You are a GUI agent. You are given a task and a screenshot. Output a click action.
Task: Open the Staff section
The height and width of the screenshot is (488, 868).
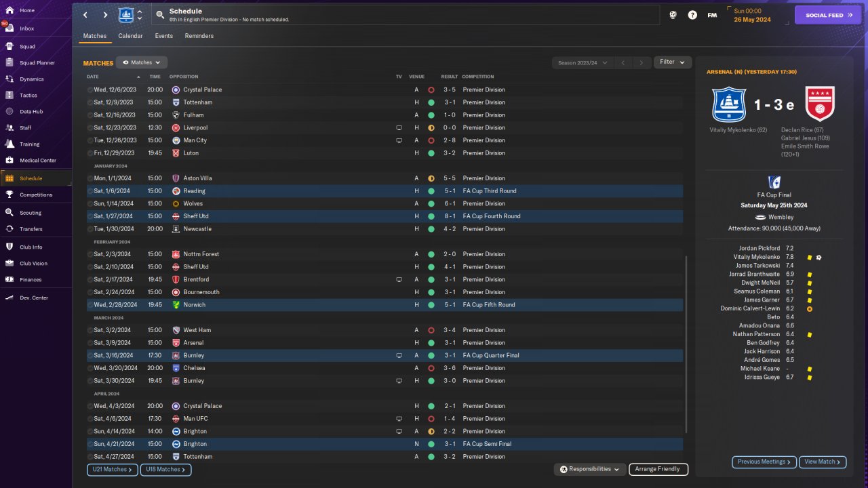point(26,128)
